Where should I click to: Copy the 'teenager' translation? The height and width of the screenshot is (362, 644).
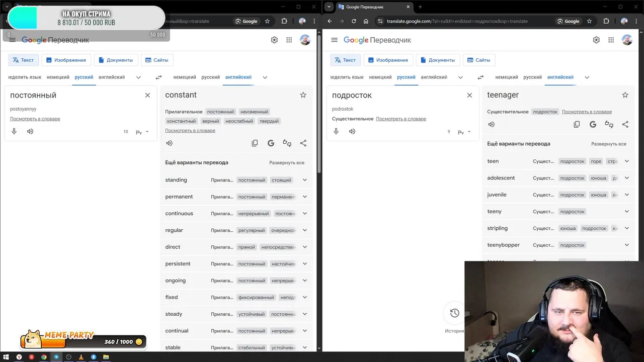577,124
